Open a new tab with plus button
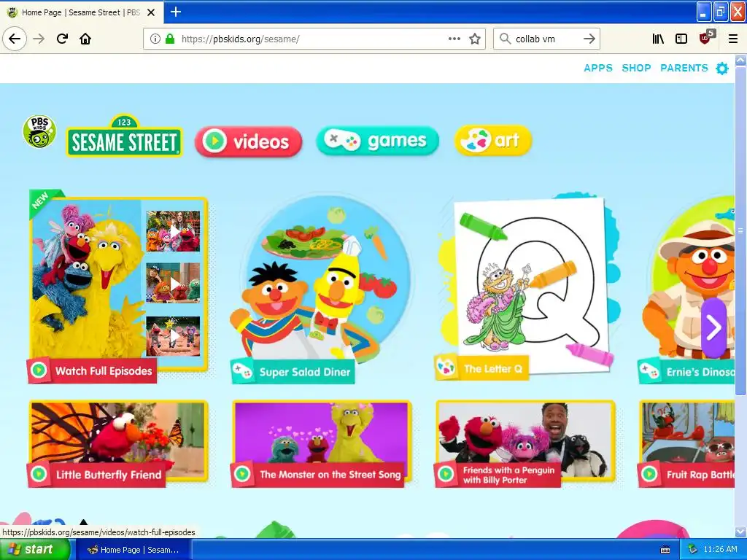Screen dimensions: 747x560 (176, 12)
